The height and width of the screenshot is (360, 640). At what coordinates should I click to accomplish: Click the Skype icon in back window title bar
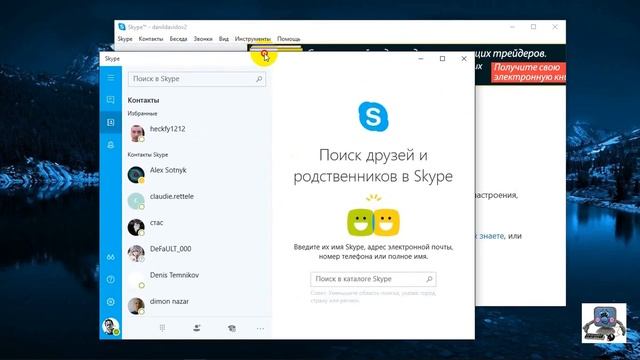(x=122, y=27)
